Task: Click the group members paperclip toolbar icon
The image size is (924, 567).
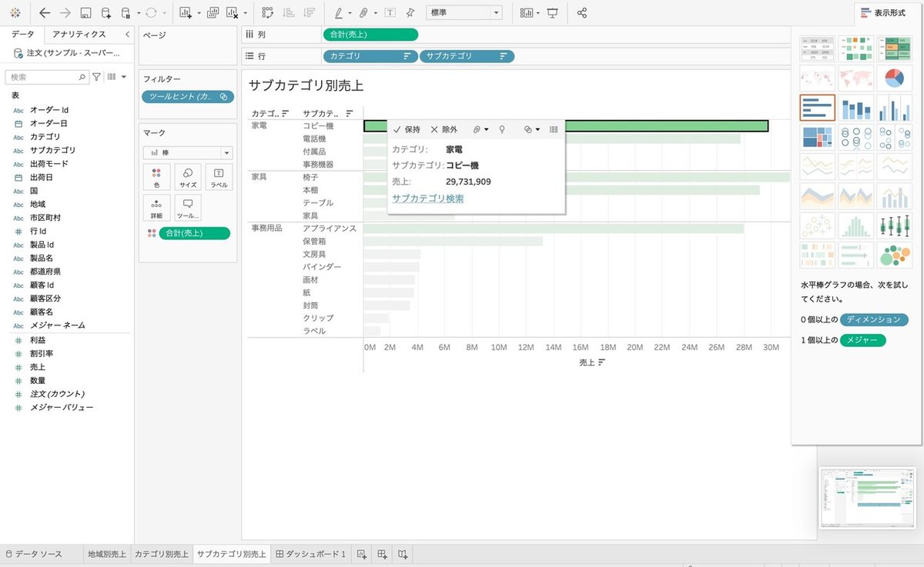Action: (x=363, y=13)
